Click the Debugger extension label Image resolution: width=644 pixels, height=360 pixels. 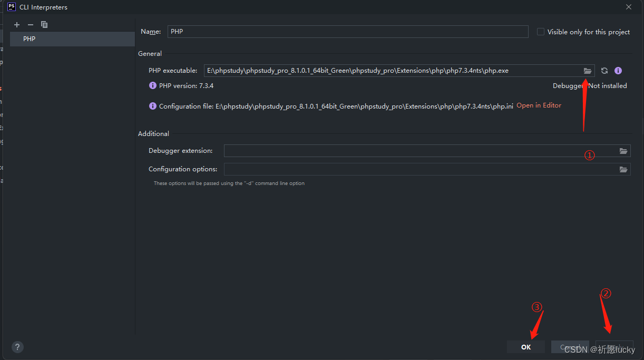tap(181, 151)
